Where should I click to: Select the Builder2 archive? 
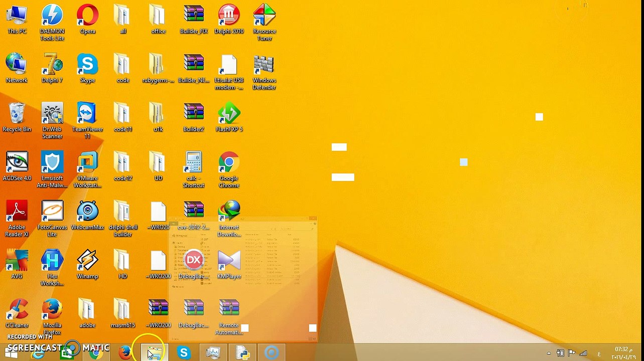[x=194, y=118]
